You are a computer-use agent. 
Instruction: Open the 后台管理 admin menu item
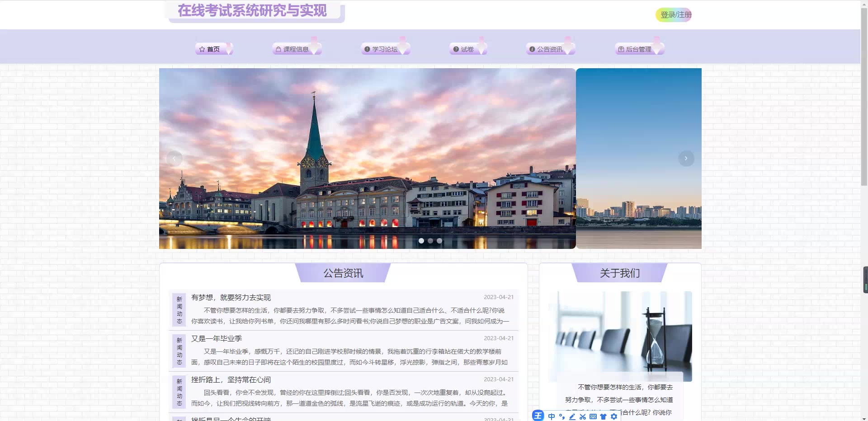pos(639,49)
